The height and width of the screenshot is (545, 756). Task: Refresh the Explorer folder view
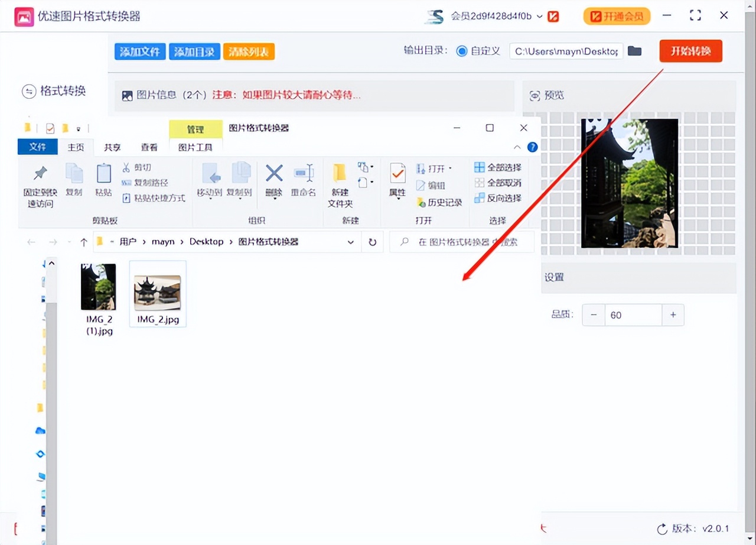(x=372, y=242)
